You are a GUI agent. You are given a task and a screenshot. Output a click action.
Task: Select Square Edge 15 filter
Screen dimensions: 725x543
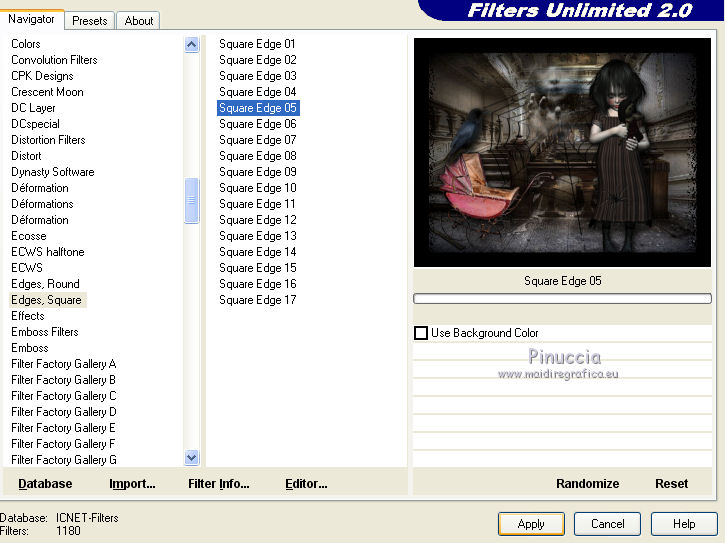click(x=258, y=268)
